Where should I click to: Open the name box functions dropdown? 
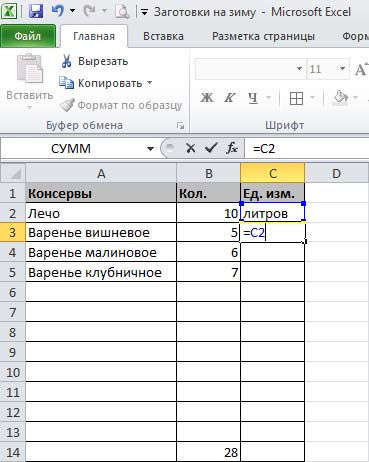[x=150, y=149]
